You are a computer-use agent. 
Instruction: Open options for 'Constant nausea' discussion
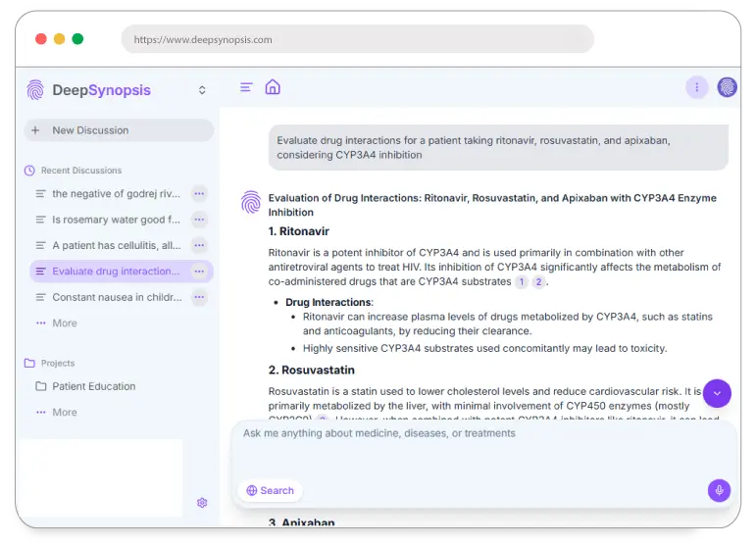(x=199, y=297)
